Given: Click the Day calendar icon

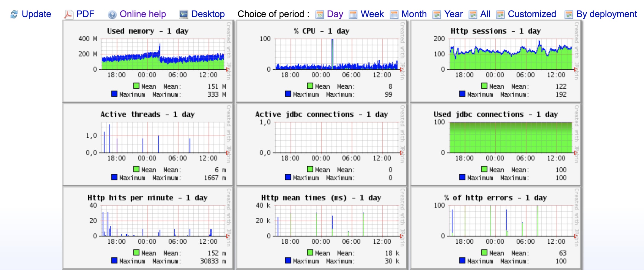Looking at the screenshot, I should (320, 14).
